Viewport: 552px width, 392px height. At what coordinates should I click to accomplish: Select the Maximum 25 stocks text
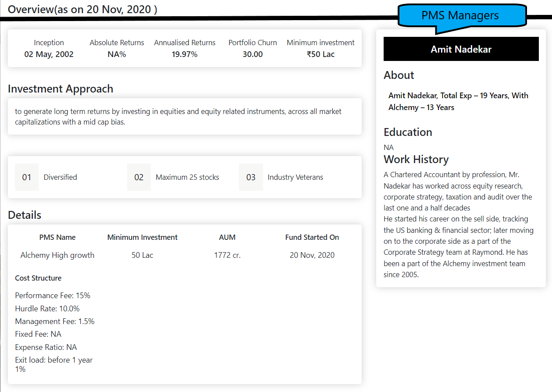click(188, 177)
